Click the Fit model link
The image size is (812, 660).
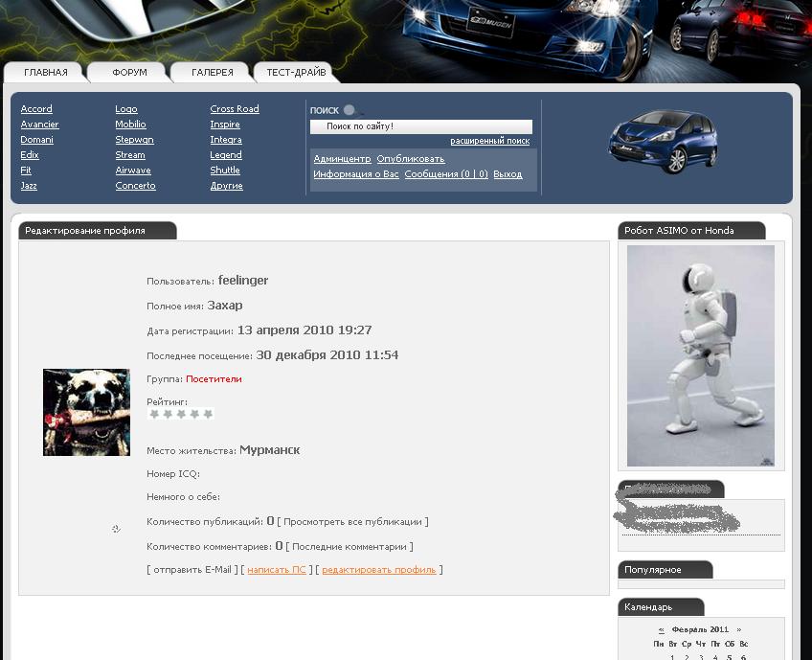pyautogui.click(x=26, y=170)
